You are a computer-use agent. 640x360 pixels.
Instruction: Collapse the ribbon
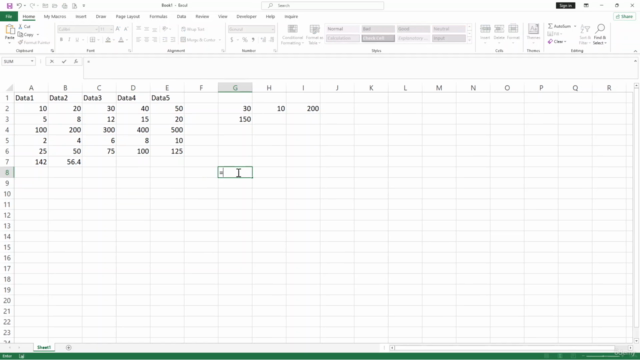635,51
